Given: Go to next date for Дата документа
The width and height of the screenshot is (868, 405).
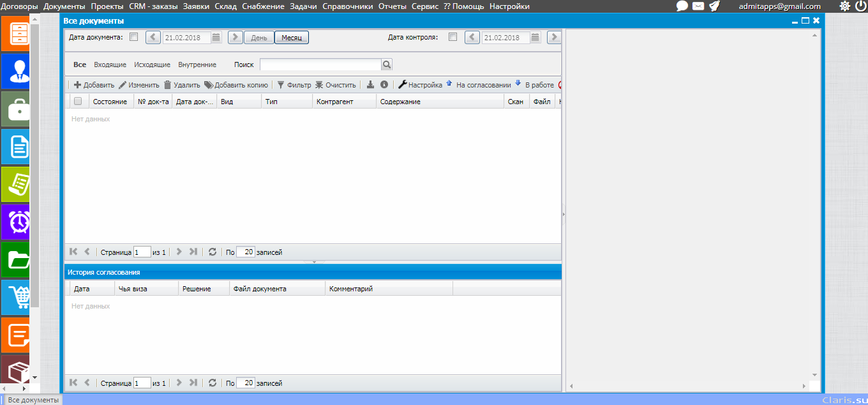Looking at the screenshot, I should tap(236, 37).
